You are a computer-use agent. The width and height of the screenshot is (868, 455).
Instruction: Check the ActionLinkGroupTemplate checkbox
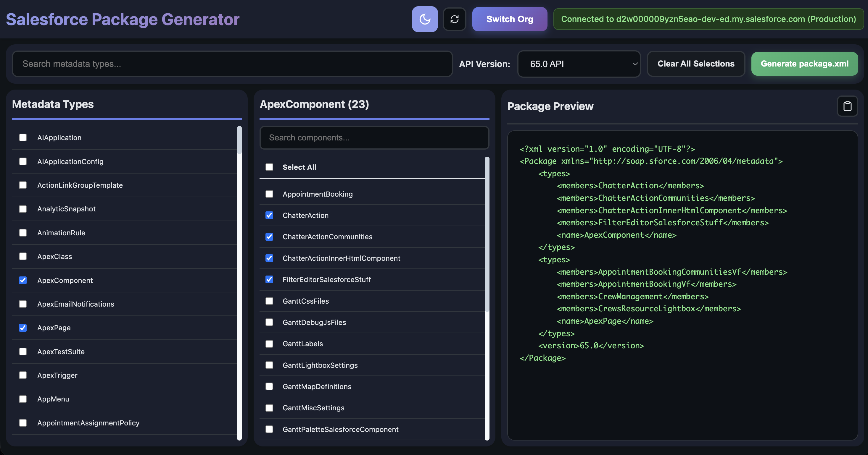[23, 185]
